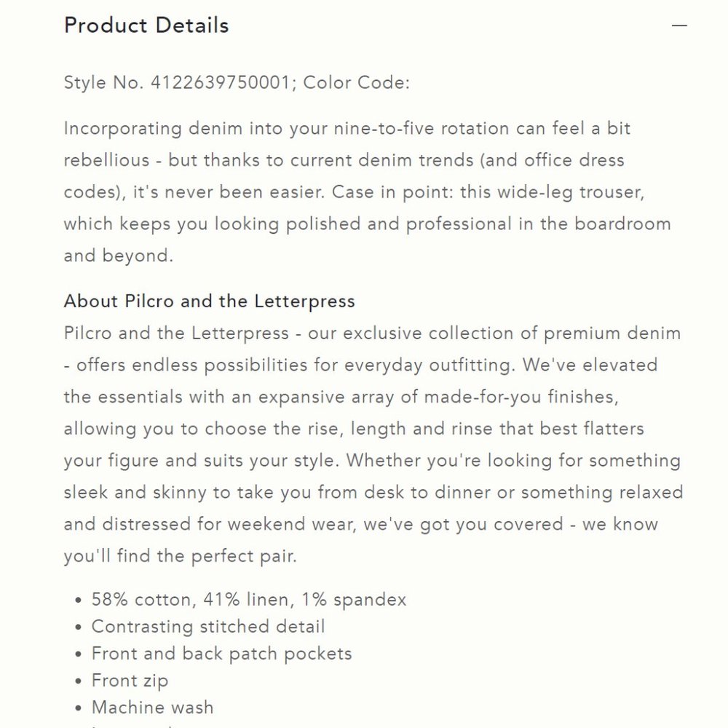Click the Color Code label
728x728 pixels.
click(356, 82)
